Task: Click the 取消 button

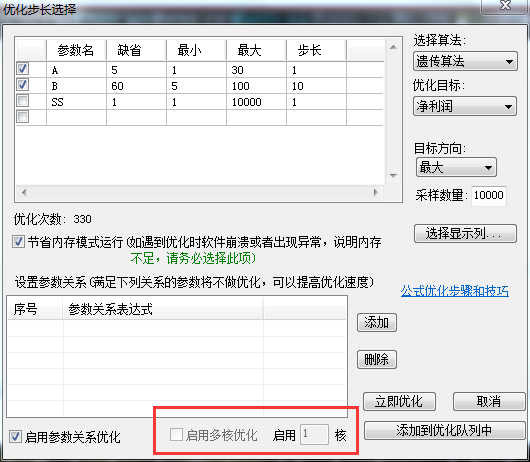Action: tap(489, 402)
